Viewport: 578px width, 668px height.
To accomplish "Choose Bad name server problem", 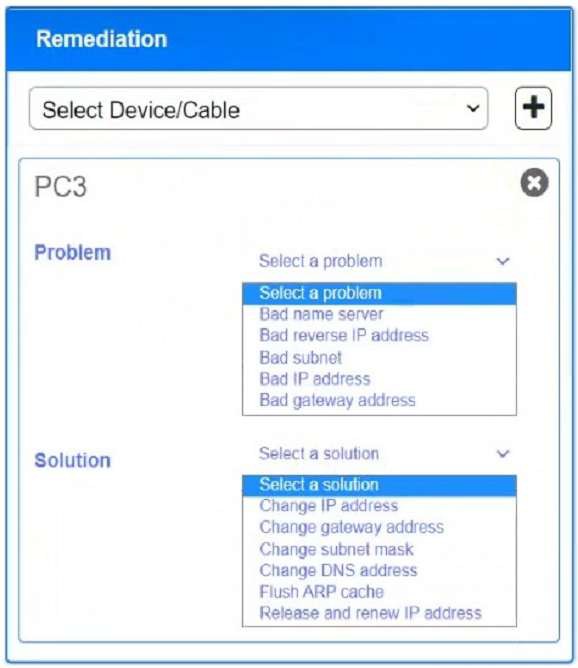I will (x=380, y=314).
